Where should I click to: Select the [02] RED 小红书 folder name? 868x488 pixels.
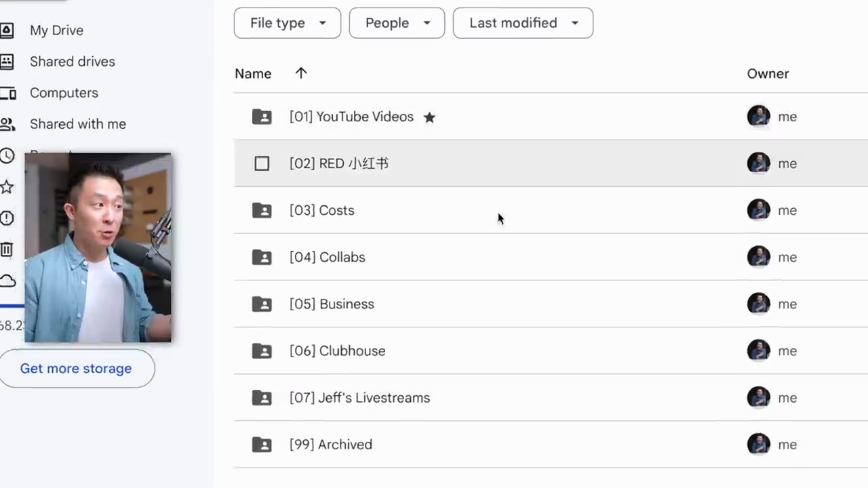(x=339, y=163)
